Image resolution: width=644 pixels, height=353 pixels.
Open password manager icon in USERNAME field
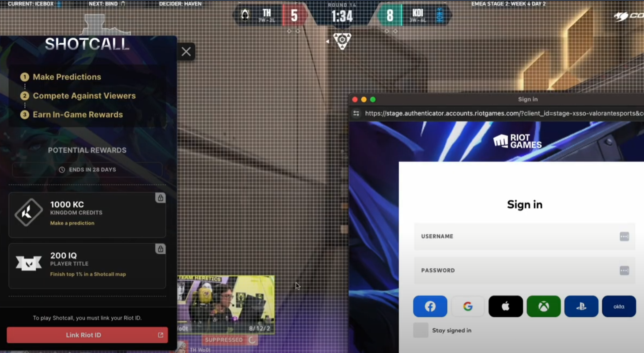[x=624, y=237]
